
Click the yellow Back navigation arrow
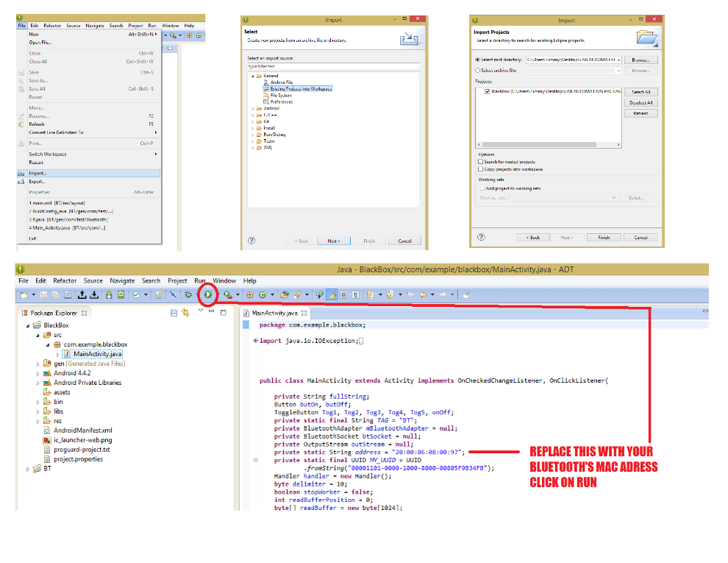coord(423,294)
